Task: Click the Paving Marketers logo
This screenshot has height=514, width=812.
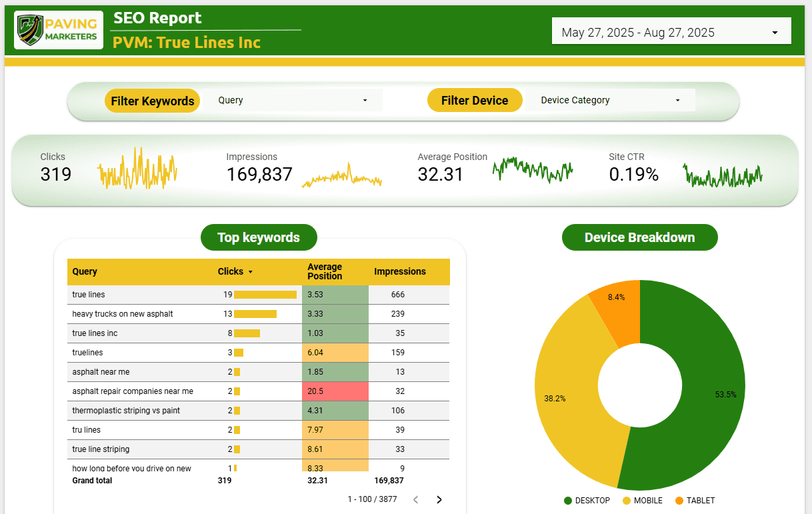Action: (x=59, y=30)
